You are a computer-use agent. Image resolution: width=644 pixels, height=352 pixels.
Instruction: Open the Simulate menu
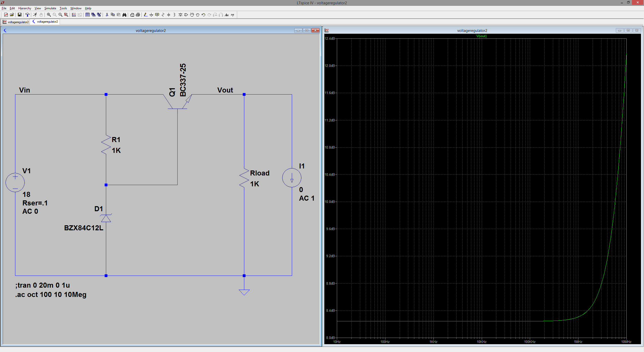(50, 8)
